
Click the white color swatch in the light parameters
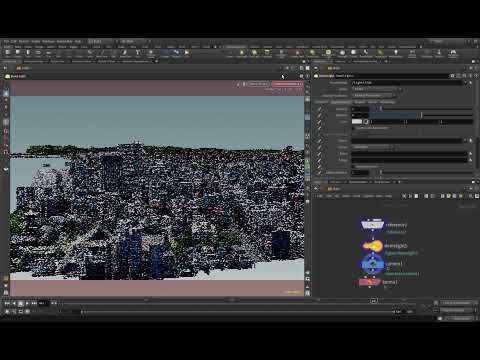click(x=357, y=122)
